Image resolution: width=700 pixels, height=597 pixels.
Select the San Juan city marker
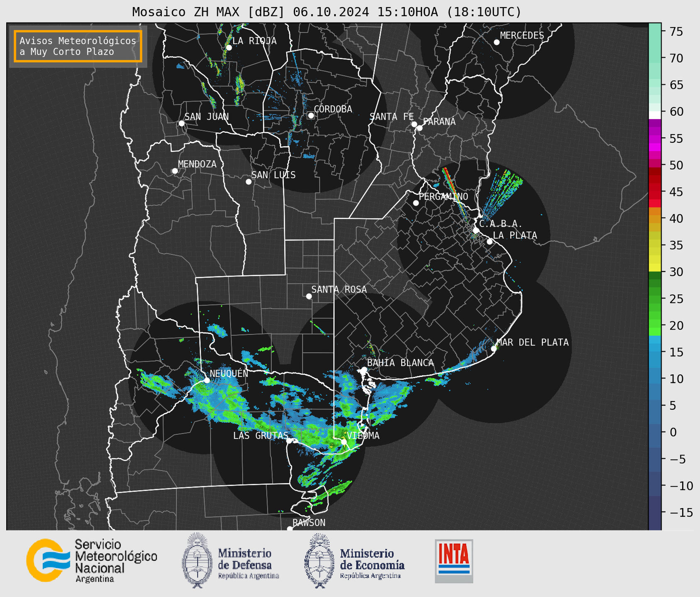tap(181, 123)
